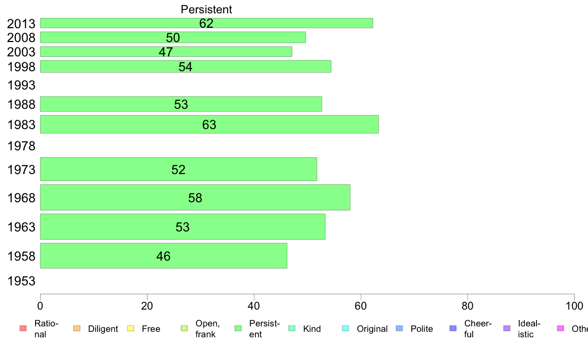
Task: Click the Persistent chart title
Action: click(206, 9)
